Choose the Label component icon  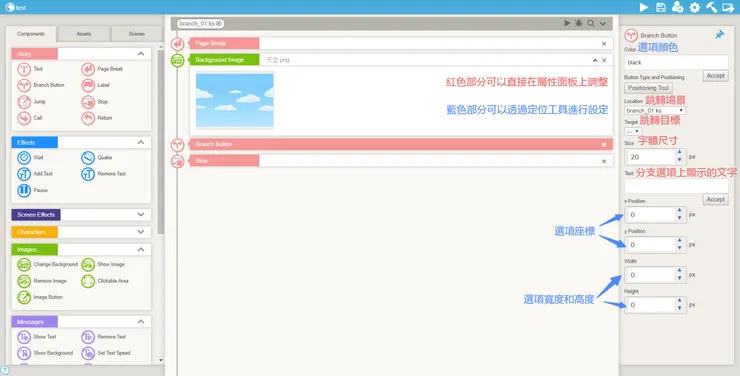(x=88, y=85)
